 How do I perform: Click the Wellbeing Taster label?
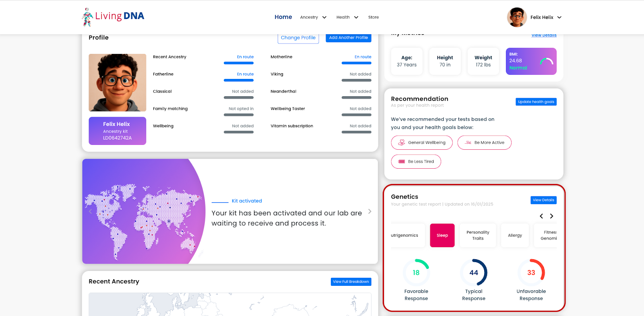tap(288, 109)
